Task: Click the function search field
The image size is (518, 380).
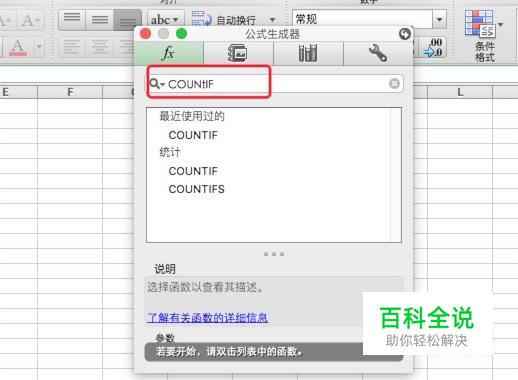Action: click(275, 84)
